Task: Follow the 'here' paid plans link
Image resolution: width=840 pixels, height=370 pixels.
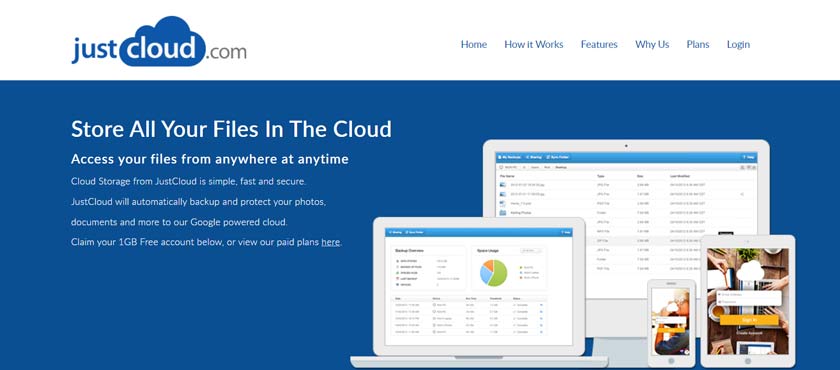Action: 331,242
